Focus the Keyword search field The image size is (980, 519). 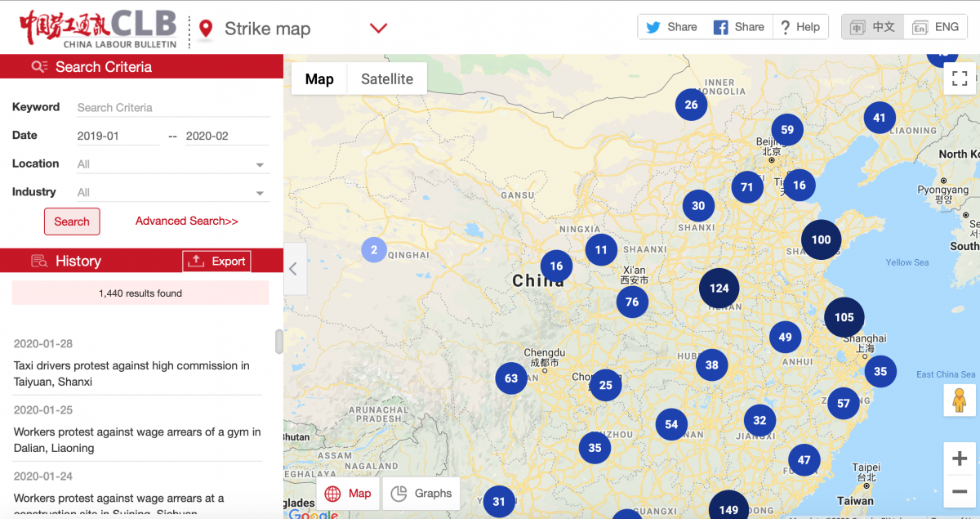coord(172,107)
